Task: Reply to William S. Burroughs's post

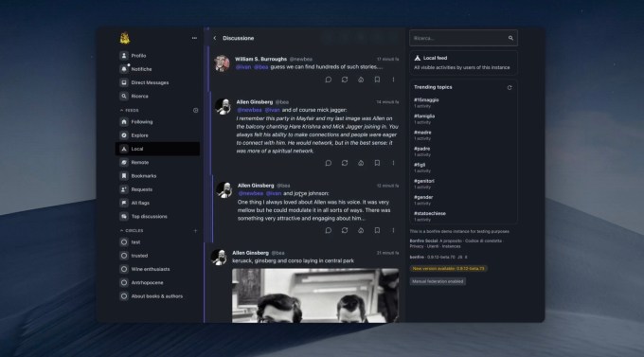Action: click(329, 80)
